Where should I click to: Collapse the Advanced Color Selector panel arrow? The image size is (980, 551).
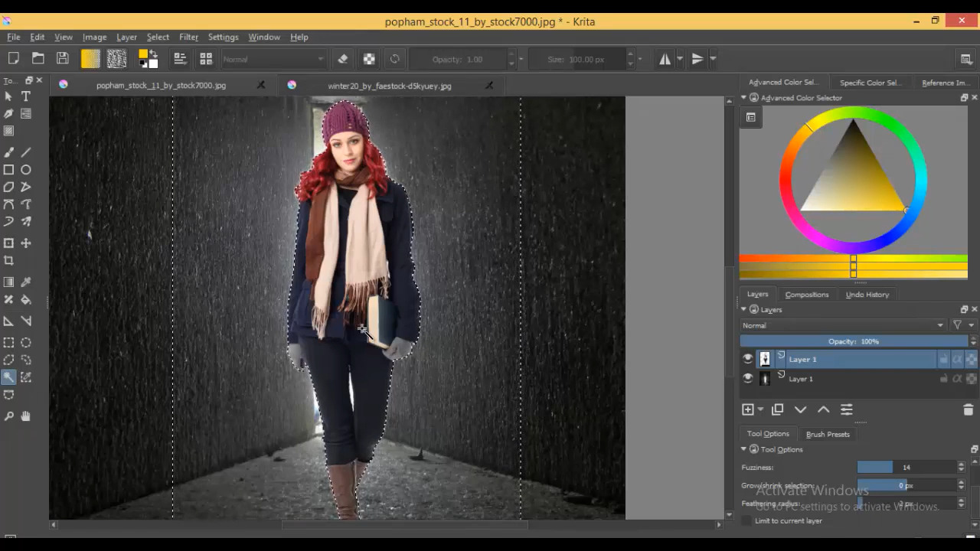[743, 98]
